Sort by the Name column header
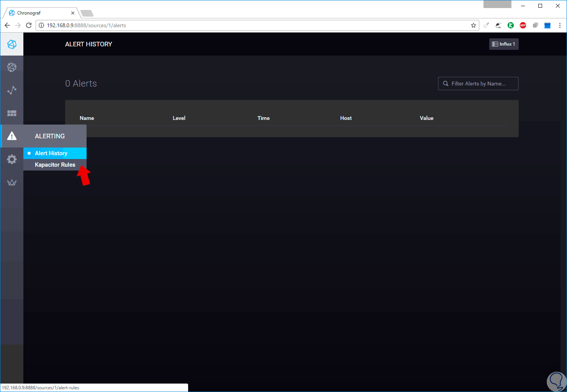 pyautogui.click(x=87, y=118)
